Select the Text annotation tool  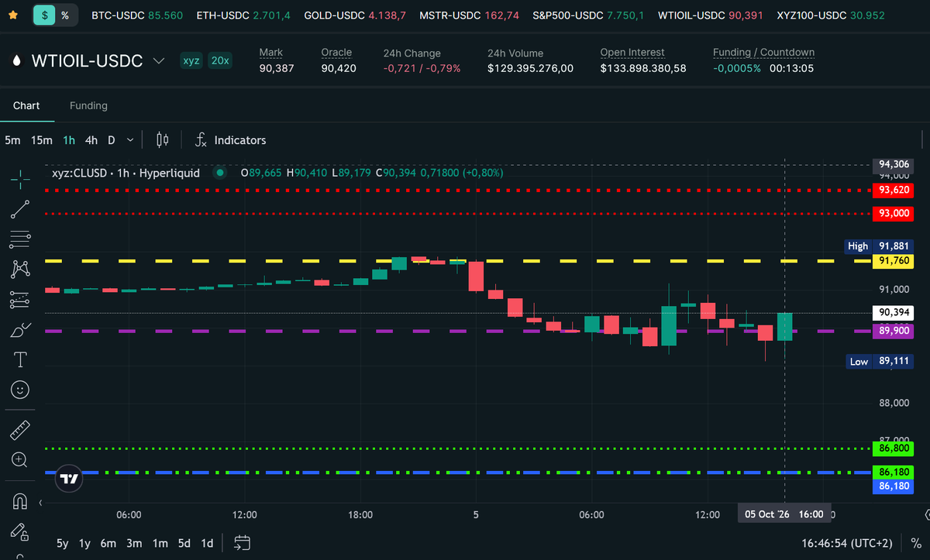click(21, 359)
